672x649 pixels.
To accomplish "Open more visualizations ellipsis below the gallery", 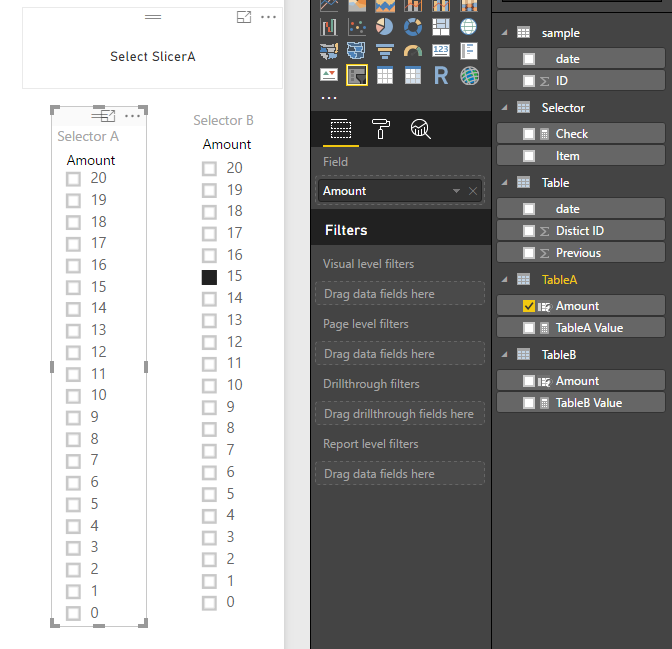I will point(329,98).
